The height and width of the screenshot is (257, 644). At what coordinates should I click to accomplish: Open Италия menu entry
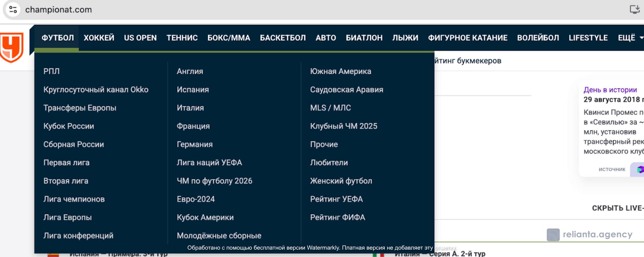pyautogui.click(x=190, y=108)
